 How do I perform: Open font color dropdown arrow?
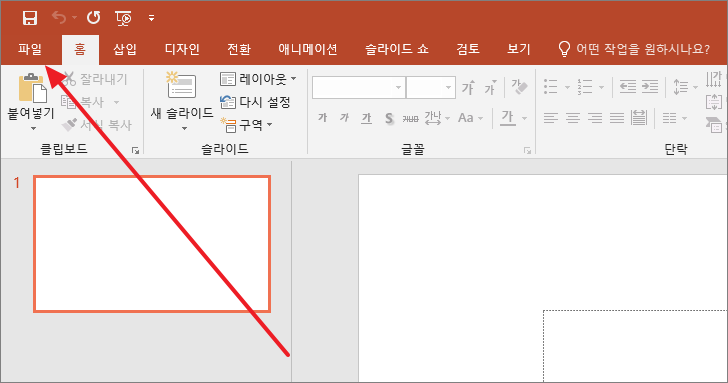pos(525,118)
